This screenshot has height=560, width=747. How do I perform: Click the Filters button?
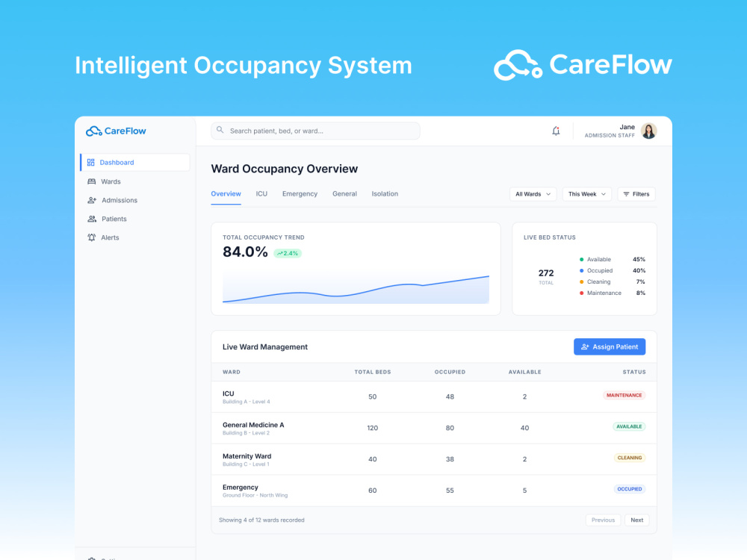[x=636, y=194]
